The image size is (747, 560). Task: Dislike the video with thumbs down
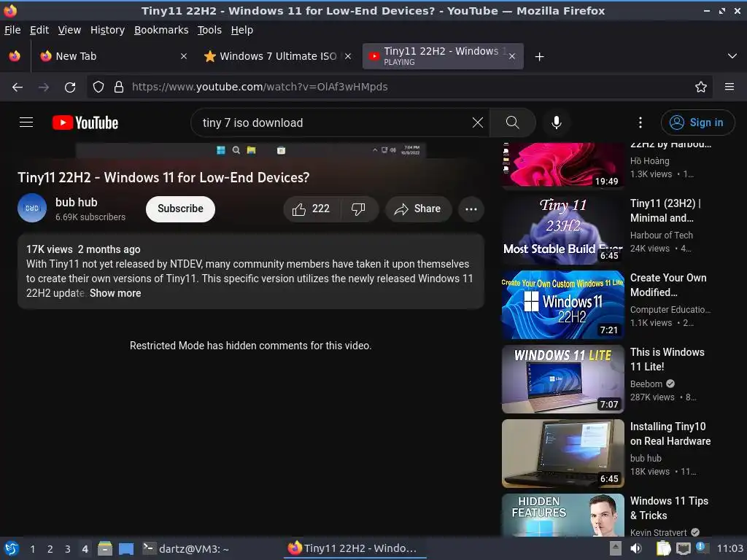tap(359, 209)
